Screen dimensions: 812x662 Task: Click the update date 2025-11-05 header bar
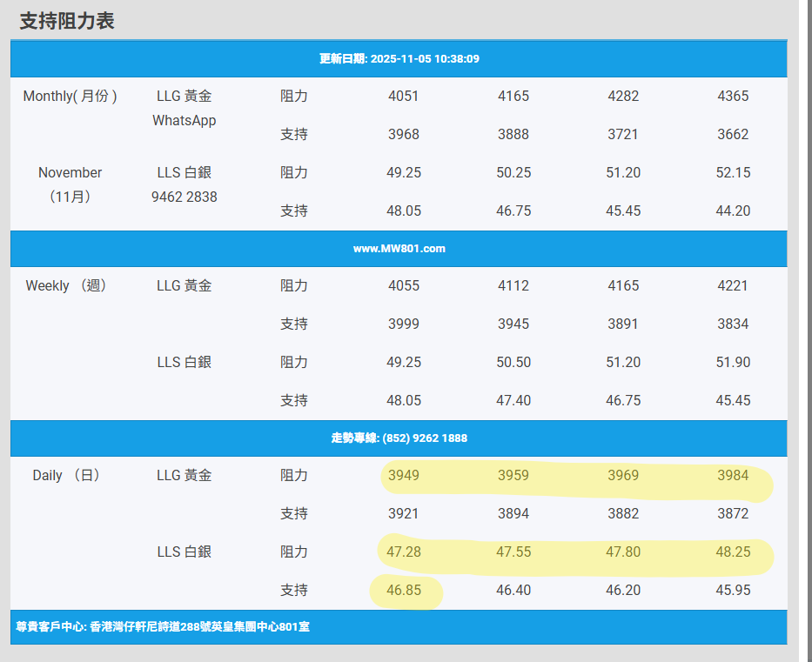(399, 59)
